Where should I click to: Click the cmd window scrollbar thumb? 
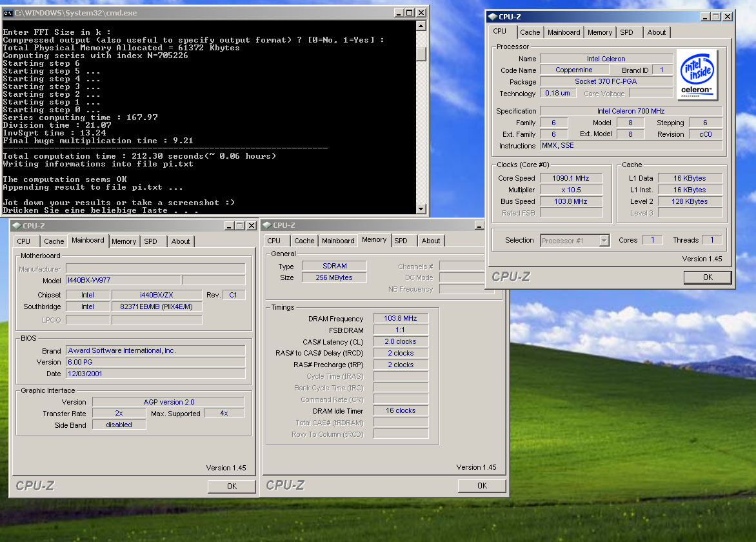coord(421,54)
